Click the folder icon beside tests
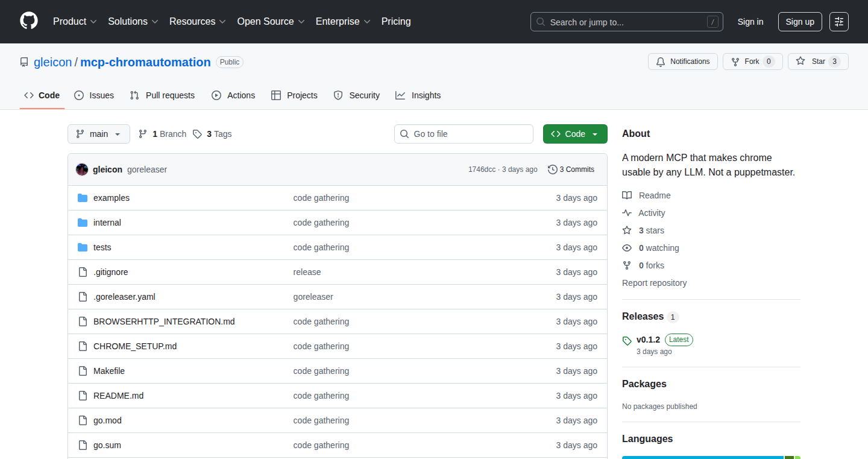The image size is (868, 459). tap(83, 247)
